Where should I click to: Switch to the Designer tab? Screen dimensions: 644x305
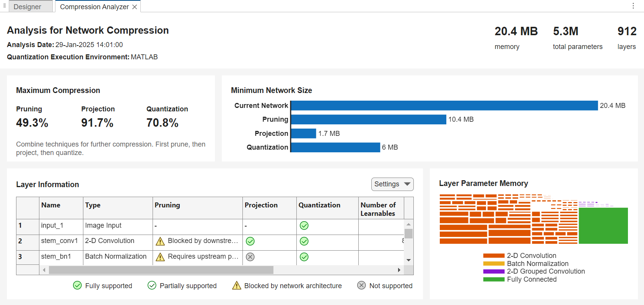click(x=28, y=7)
